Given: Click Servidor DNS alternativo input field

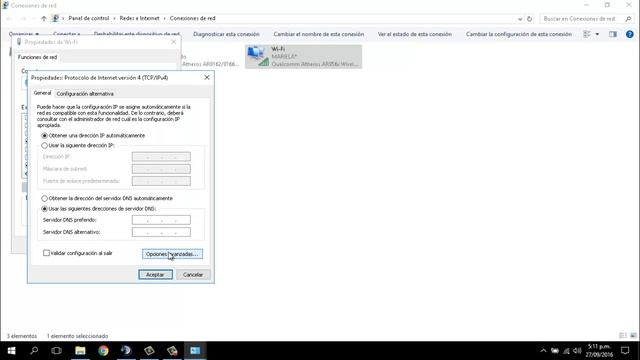Looking at the screenshot, I should point(161,232).
